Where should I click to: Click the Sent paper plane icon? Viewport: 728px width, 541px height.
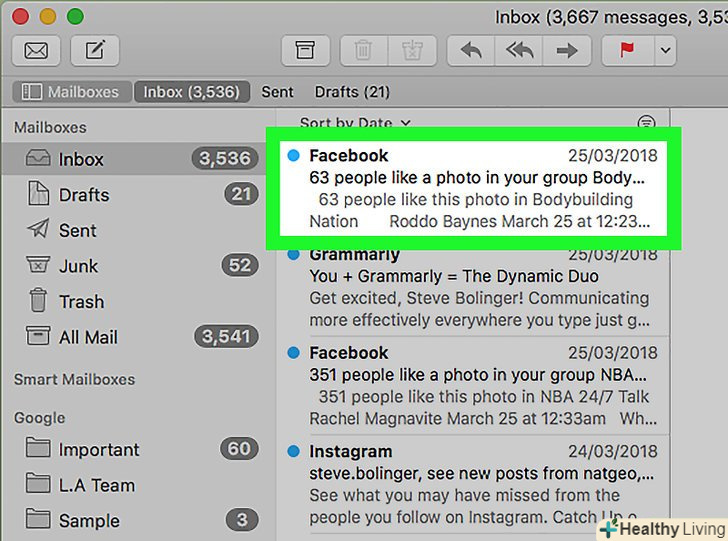[38, 228]
